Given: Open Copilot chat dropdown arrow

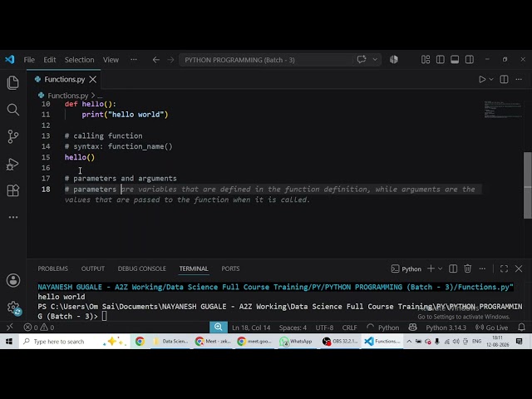Looking at the screenshot, I should (375, 60).
